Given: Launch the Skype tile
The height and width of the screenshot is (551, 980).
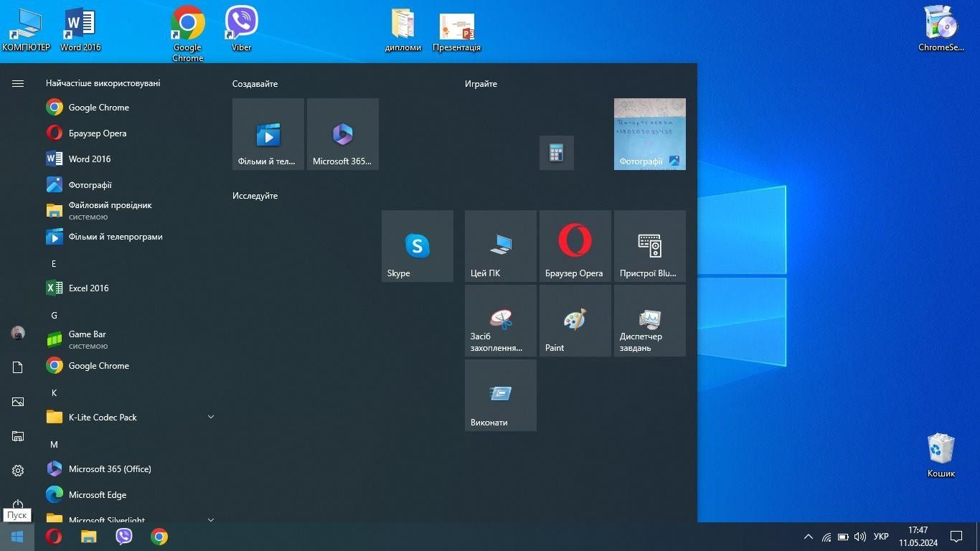Looking at the screenshot, I should point(418,246).
